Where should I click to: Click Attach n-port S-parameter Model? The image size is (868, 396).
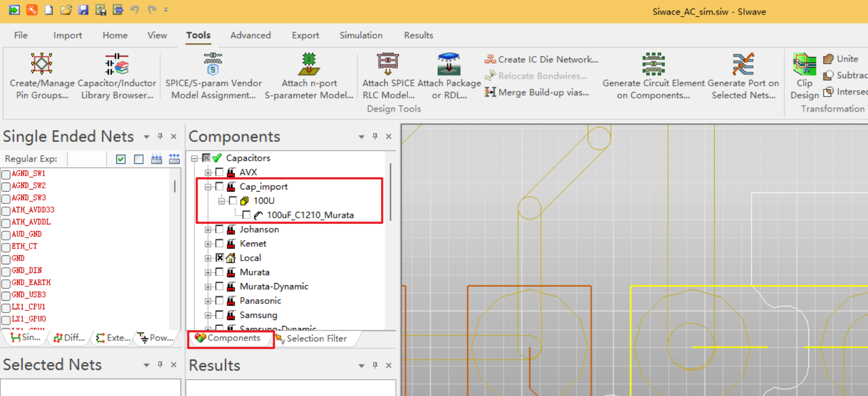coord(309,76)
